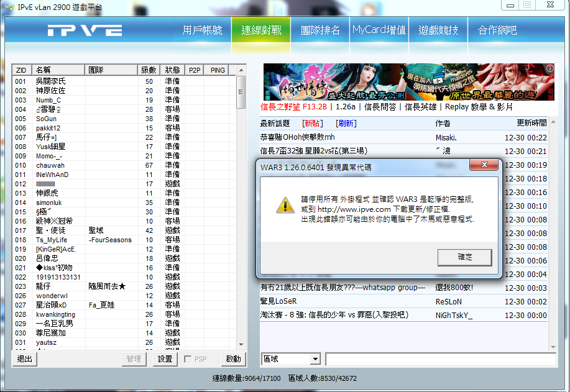Sort by the 團隊 column header
The width and height of the screenshot is (570, 392).
(111, 70)
